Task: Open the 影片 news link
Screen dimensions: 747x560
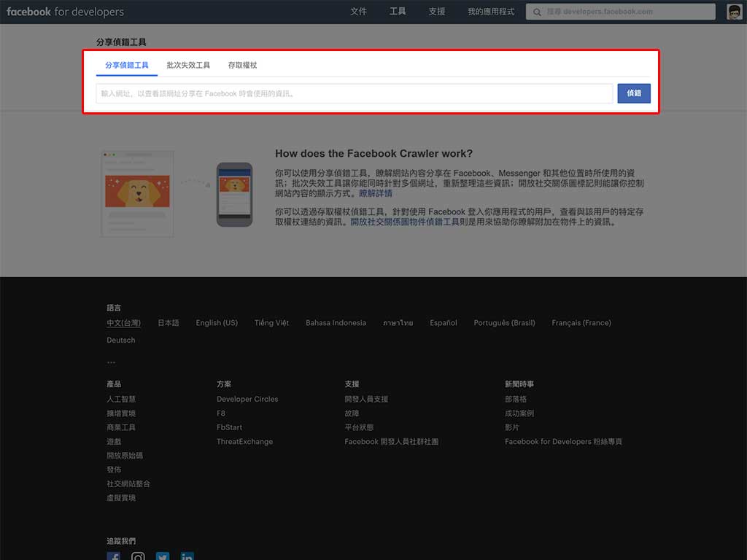Action: pyautogui.click(x=512, y=427)
